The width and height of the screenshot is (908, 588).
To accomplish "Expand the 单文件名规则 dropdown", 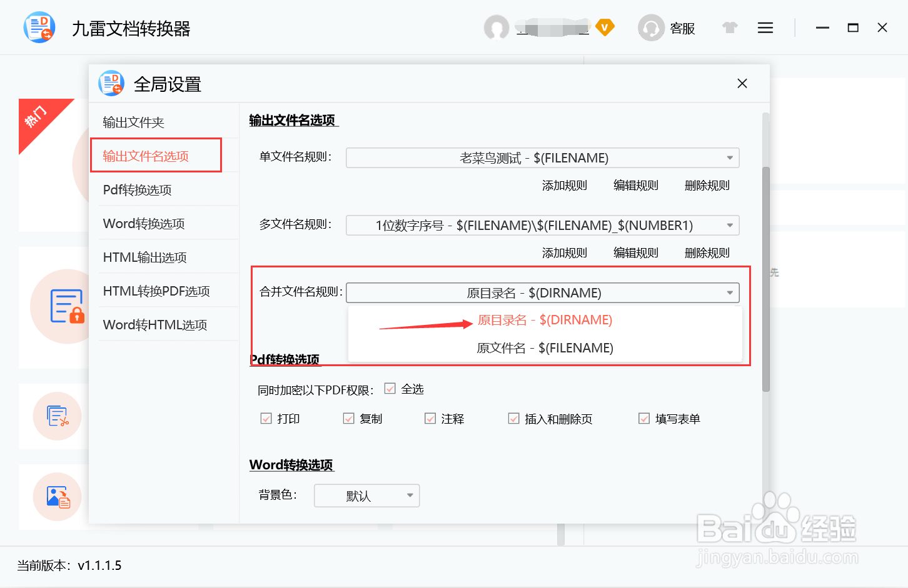I will [543, 158].
